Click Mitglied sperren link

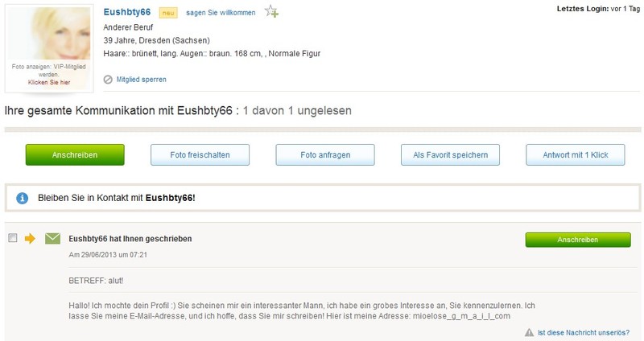(x=142, y=80)
